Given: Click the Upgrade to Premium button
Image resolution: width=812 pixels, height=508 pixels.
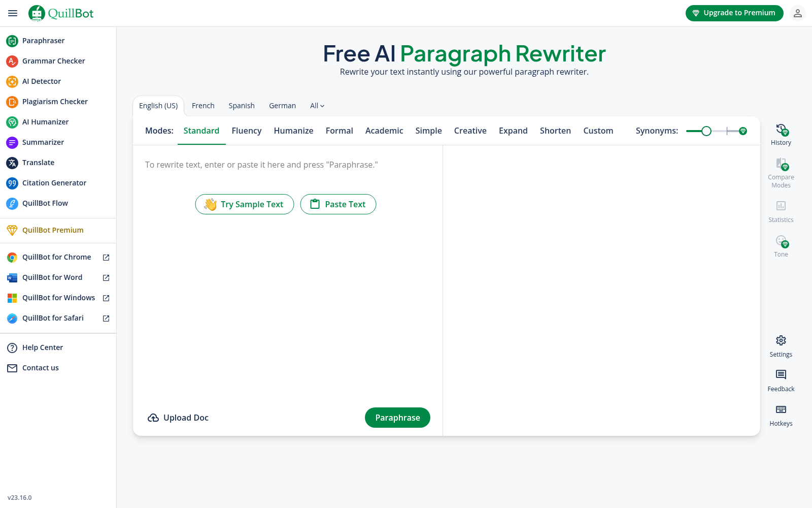Looking at the screenshot, I should [x=734, y=13].
